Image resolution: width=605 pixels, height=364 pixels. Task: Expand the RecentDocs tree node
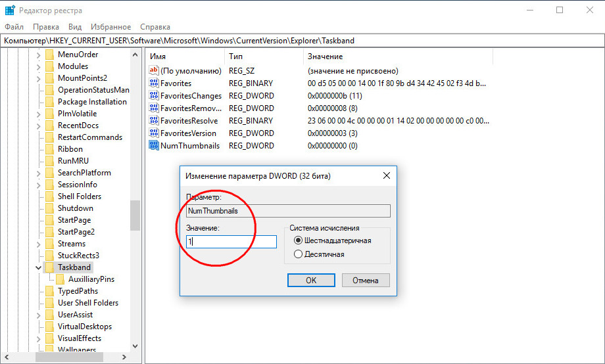coord(38,125)
